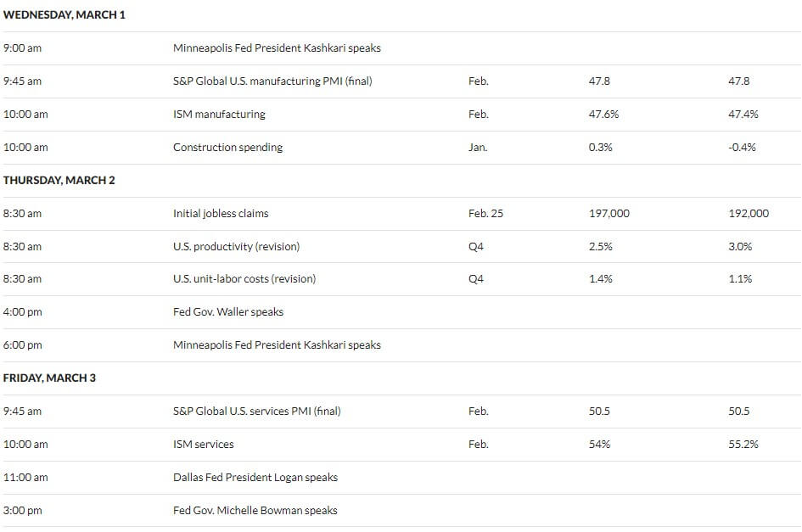Open Initial jobless claims report
The height and width of the screenshot is (532, 802).
tap(221, 213)
